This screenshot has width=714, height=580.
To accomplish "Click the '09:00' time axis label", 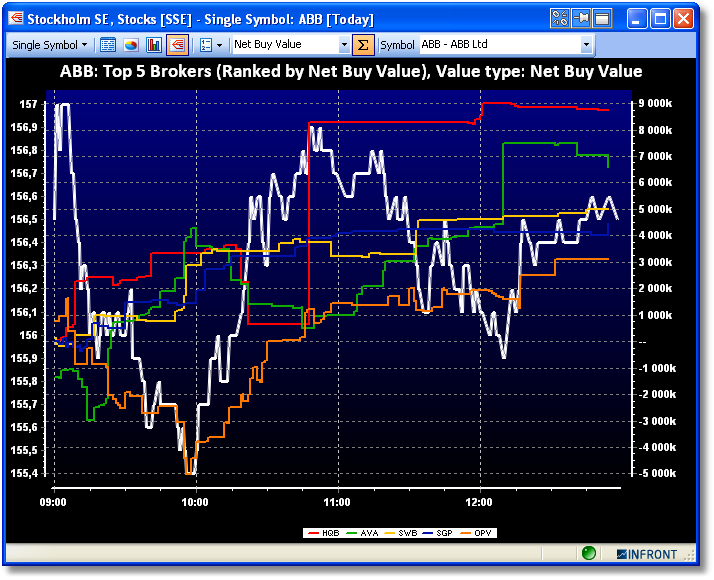I will pyautogui.click(x=53, y=503).
